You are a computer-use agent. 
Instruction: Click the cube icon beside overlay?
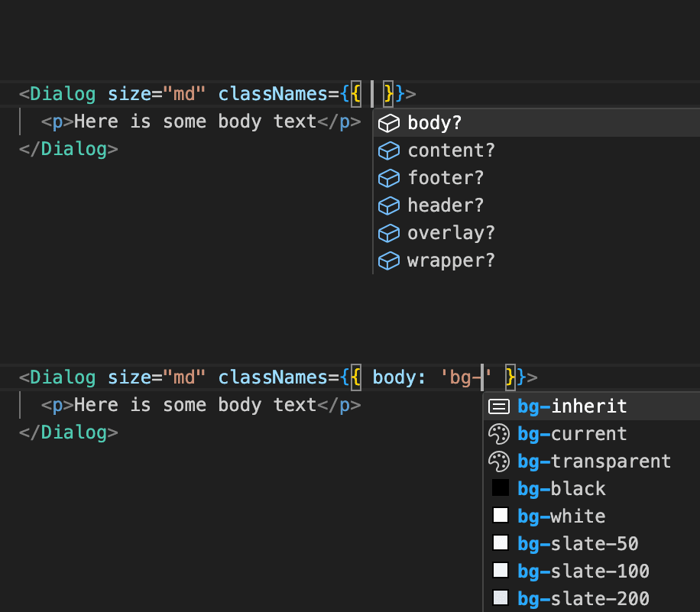point(389,233)
